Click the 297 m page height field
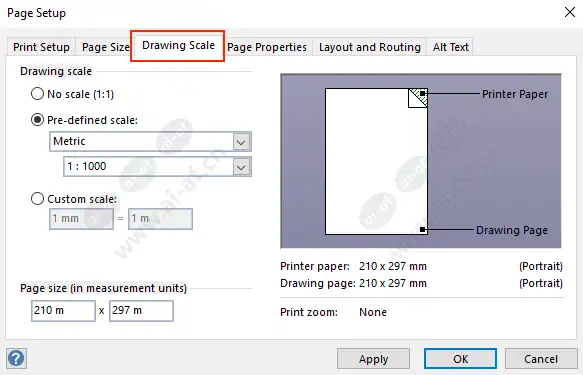Image resolution: width=583 pixels, height=375 pixels. pos(141,311)
